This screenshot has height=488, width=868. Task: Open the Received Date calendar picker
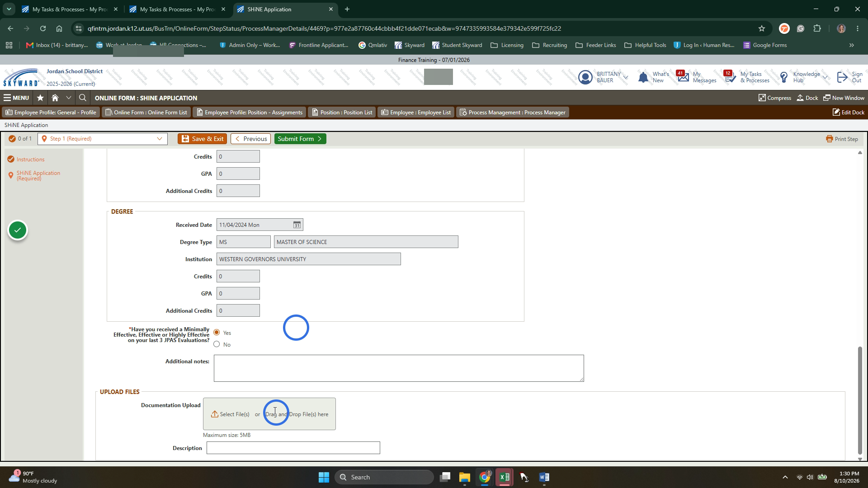pos(297,225)
